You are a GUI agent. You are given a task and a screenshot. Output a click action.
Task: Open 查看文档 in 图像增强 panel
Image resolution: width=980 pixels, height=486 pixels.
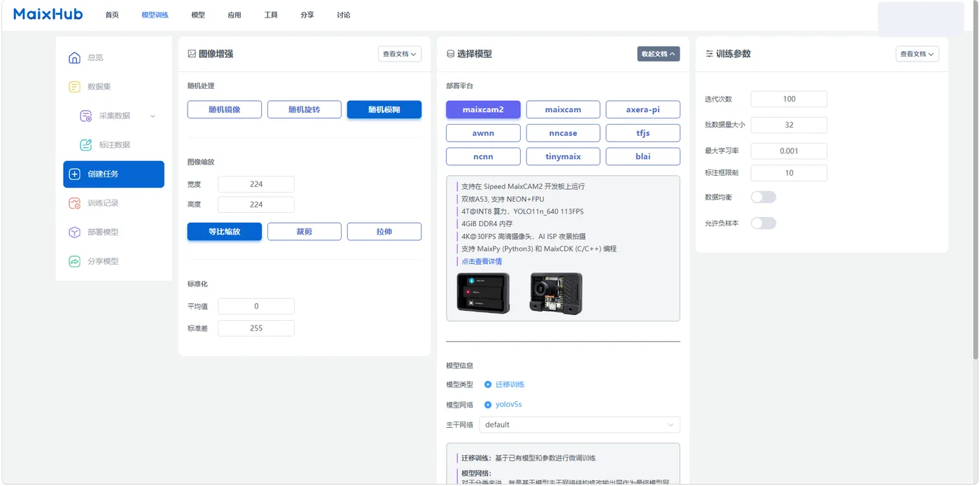(400, 54)
